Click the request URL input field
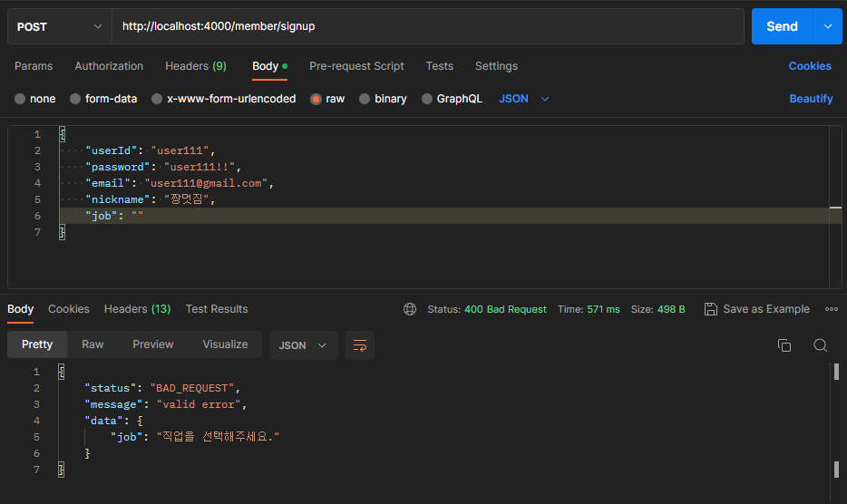 coord(428,26)
